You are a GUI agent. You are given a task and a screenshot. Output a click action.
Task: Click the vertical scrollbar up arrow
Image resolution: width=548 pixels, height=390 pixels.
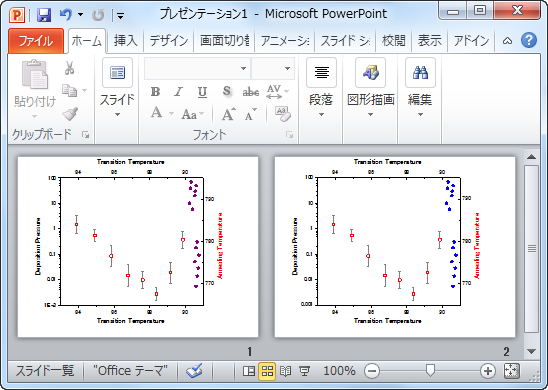tap(532, 157)
